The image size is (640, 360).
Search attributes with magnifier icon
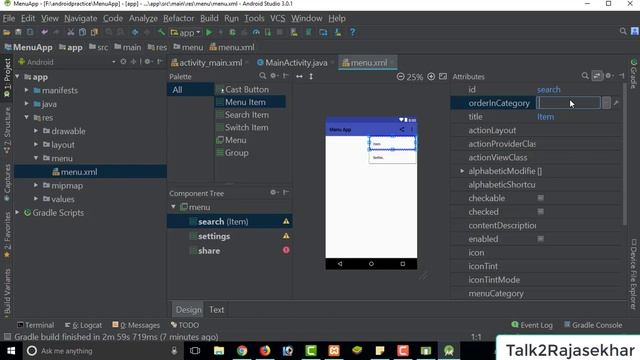[x=585, y=76]
